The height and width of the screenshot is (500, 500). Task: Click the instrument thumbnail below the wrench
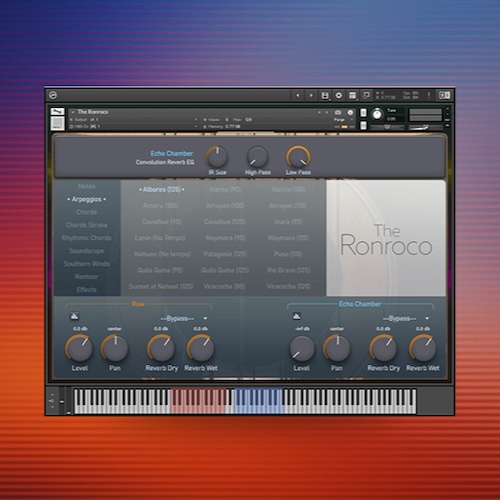(x=57, y=123)
